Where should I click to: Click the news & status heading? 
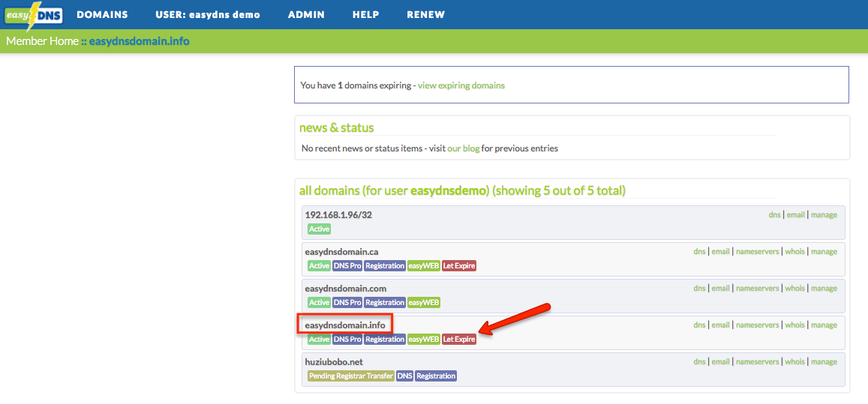click(337, 128)
